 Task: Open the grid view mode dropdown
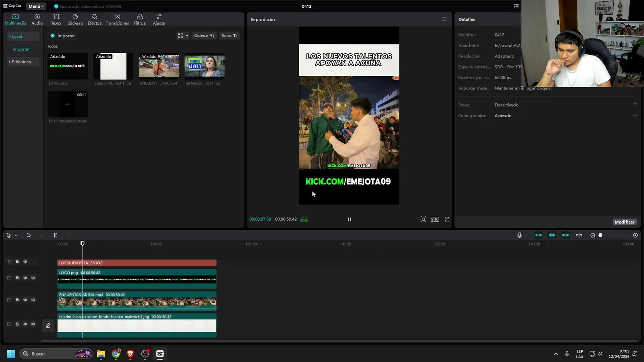click(183, 36)
